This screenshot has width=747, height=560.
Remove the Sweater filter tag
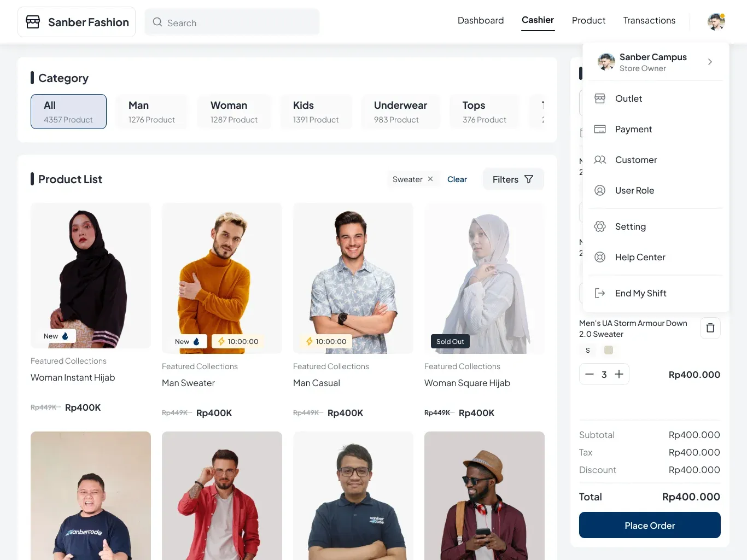430,179
